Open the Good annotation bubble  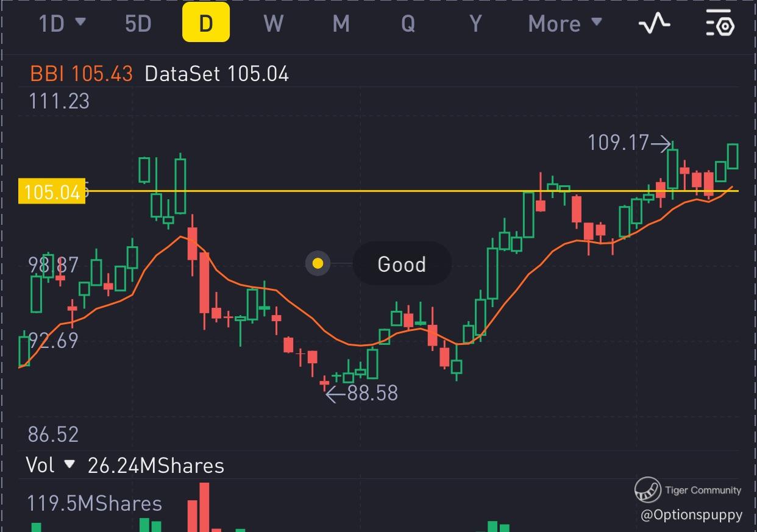tap(402, 263)
